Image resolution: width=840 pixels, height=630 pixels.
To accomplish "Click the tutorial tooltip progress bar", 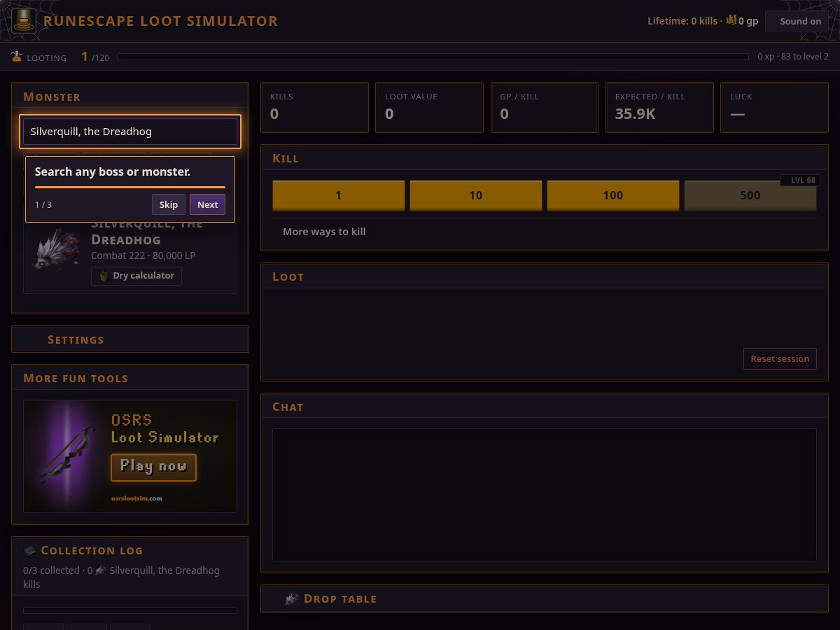I will (130, 187).
